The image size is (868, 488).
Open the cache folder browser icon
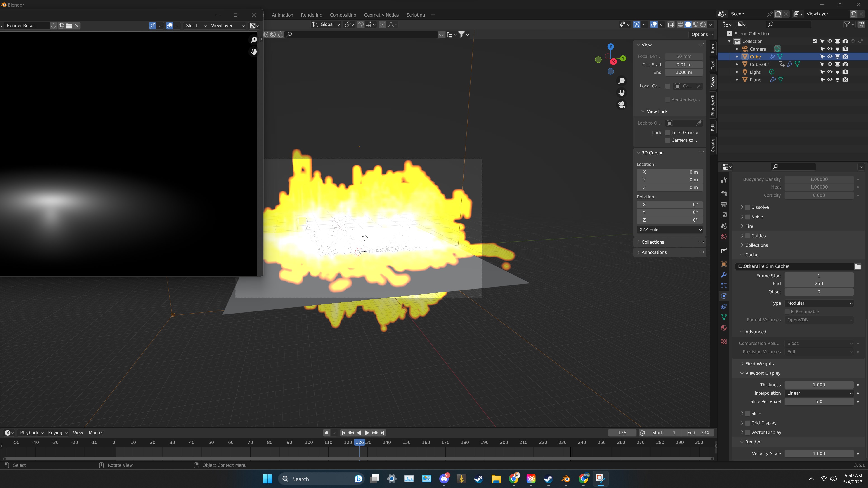point(858,266)
